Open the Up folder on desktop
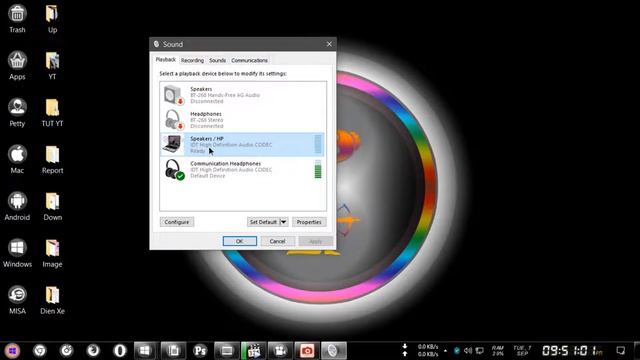640x360 pixels. click(52, 18)
